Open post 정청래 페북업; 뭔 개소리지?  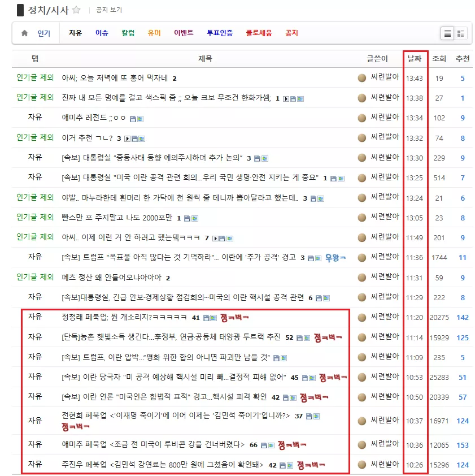pyautogui.click(x=124, y=317)
